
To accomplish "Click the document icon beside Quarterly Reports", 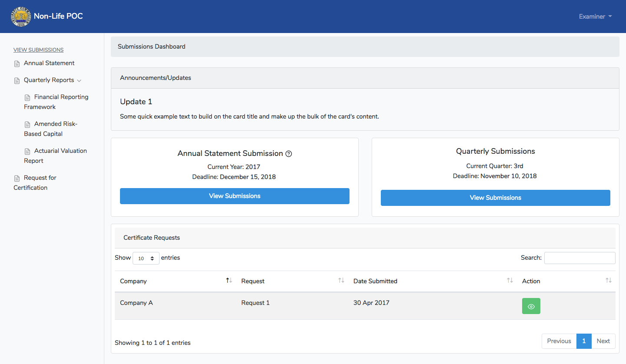I will (x=17, y=81).
